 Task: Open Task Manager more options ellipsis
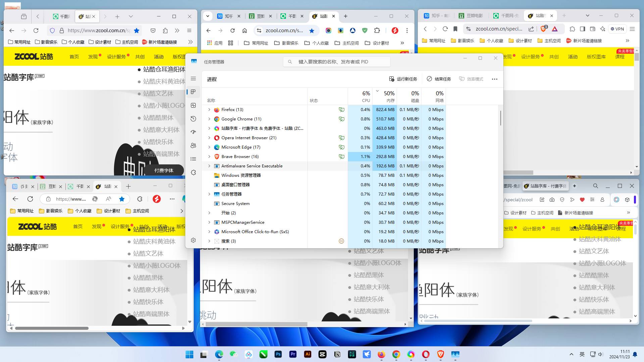pyautogui.click(x=494, y=79)
